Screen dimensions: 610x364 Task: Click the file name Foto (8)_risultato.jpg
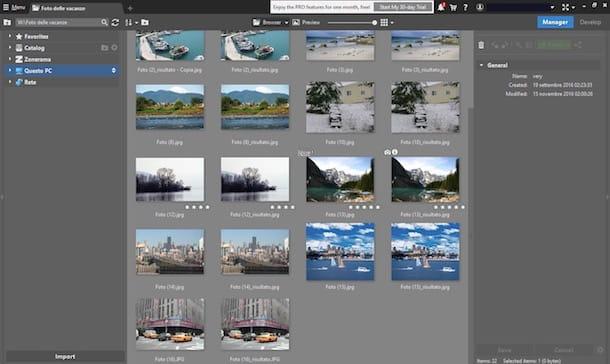pyautogui.click(x=255, y=142)
